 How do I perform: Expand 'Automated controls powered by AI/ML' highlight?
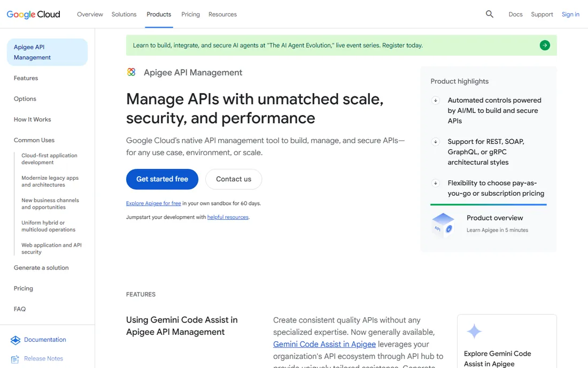(x=435, y=100)
